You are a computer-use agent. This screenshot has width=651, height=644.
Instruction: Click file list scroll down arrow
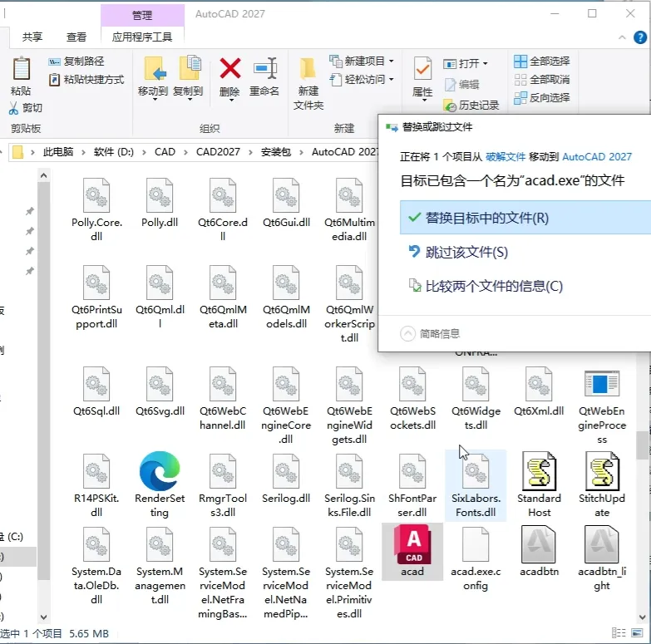(x=644, y=617)
